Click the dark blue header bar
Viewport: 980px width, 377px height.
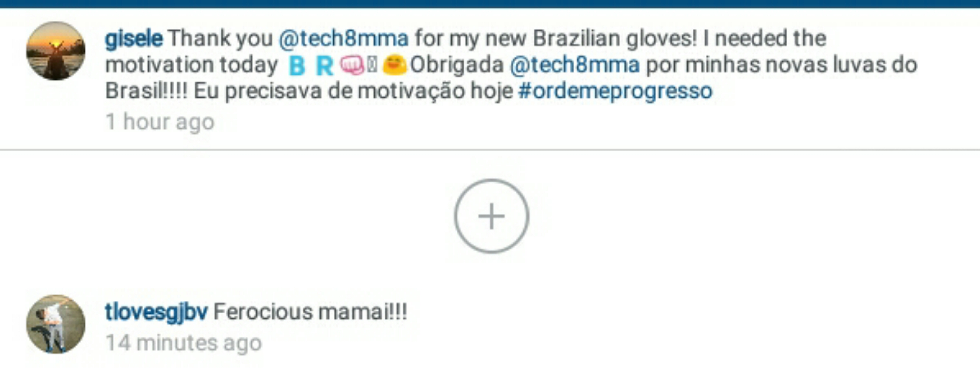(x=490, y=4)
